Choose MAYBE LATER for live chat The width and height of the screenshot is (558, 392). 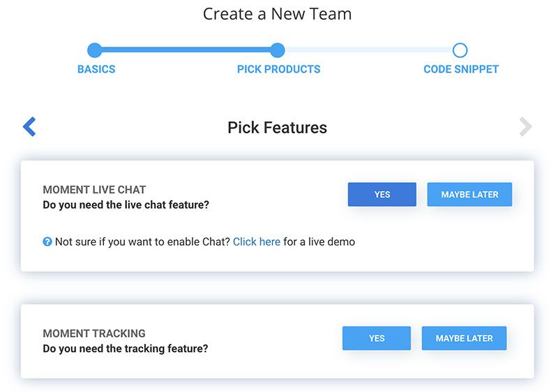(469, 195)
